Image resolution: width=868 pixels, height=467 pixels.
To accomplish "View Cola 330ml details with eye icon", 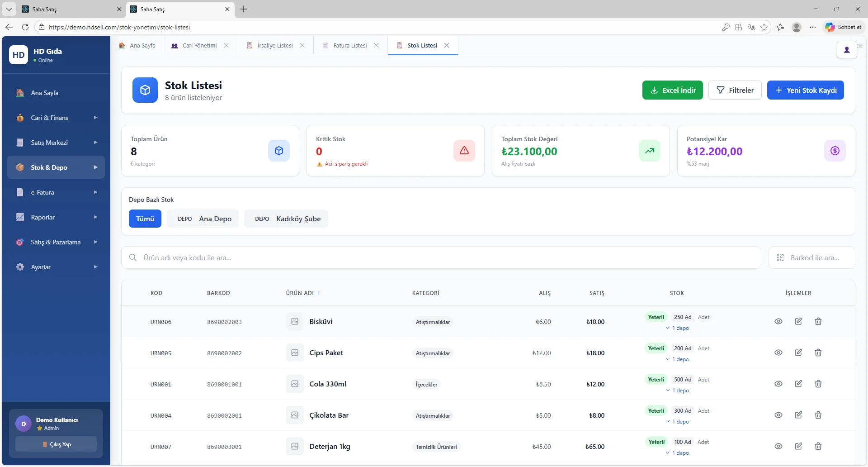I will [x=778, y=384].
